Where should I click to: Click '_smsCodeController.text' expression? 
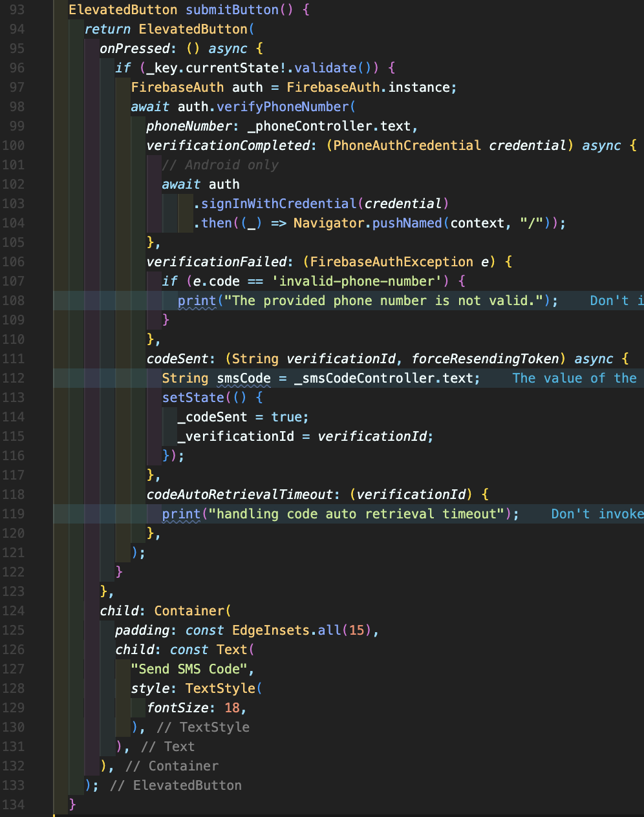(384, 378)
